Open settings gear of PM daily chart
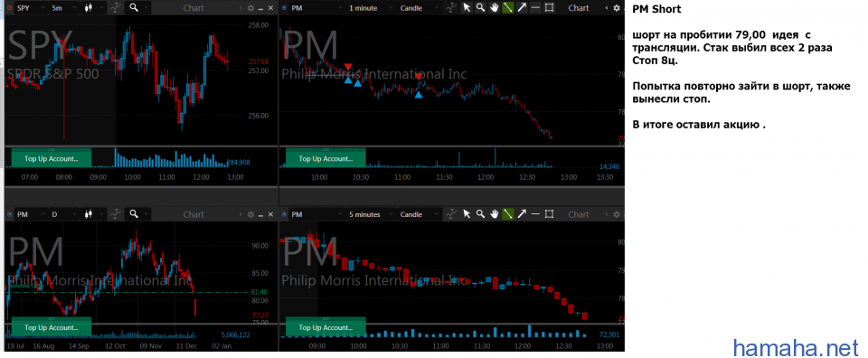This screenshot has width=868, height=358. (250, 214)
